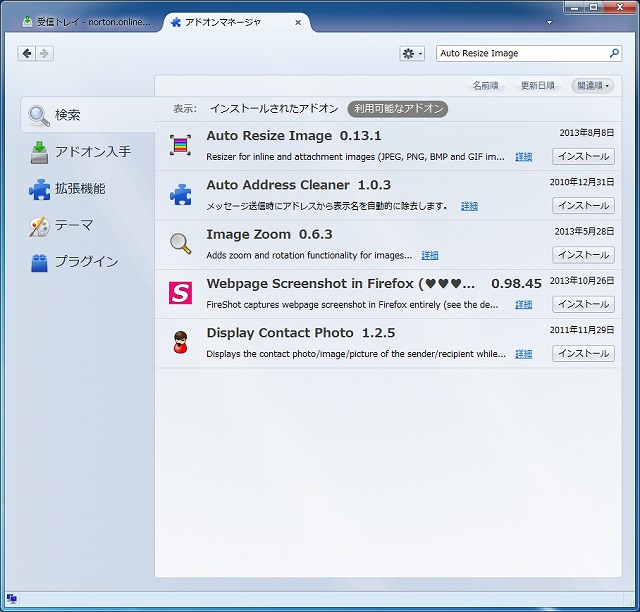Open 詳細 link for Image Zoom
640x612 pixels.
pos(430,256)
